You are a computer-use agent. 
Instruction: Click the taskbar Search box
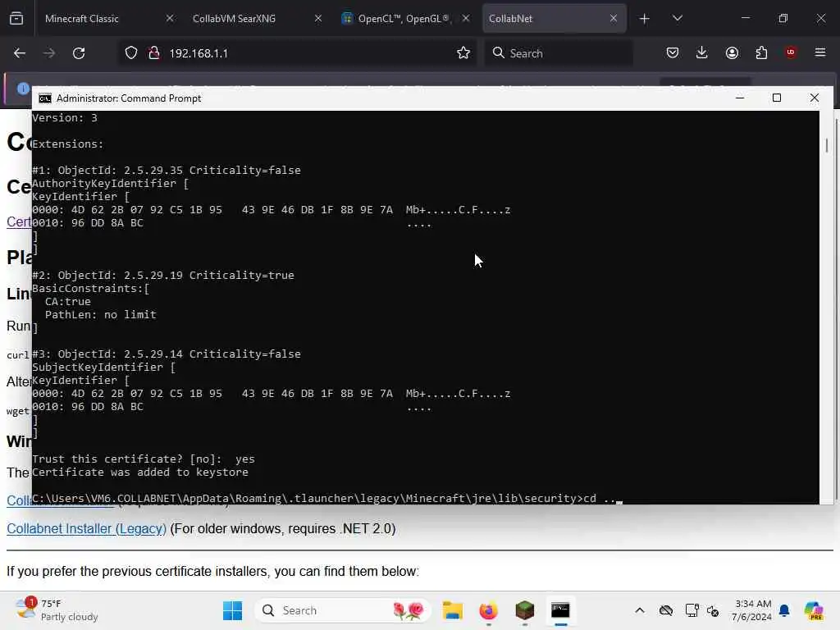pyautogui.click(x=343, y=610)
